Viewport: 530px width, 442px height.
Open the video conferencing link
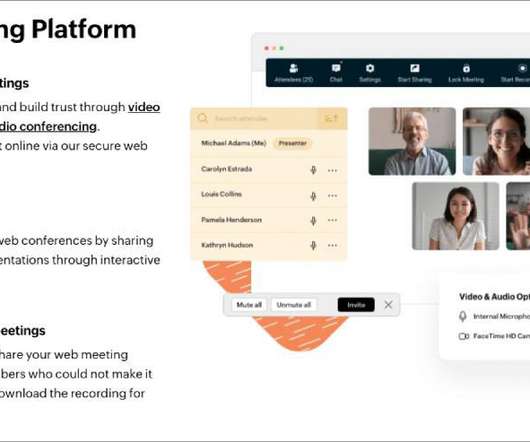[144, 107]
